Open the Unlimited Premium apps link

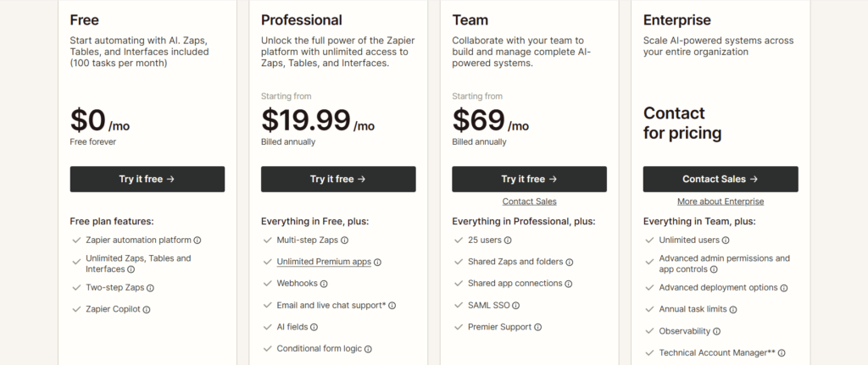click(324, 262)
